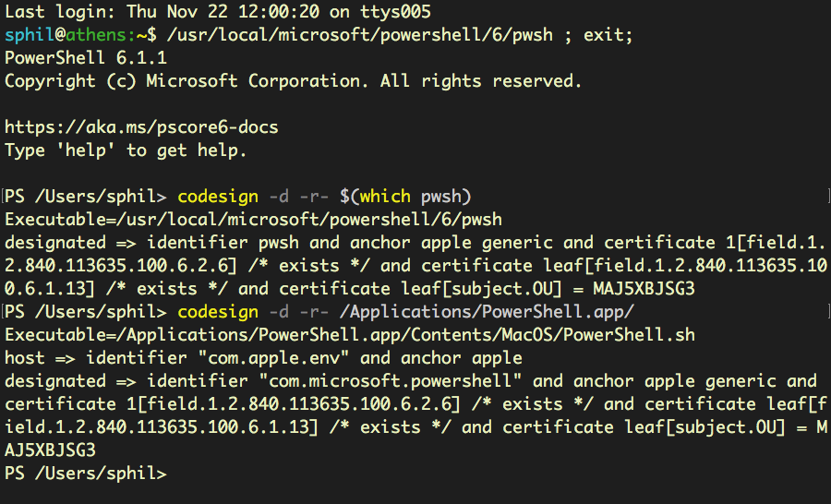Click the "com.apple.env" identifier string
The width and height of the screenshot is (831, 504).
[273, 358]
